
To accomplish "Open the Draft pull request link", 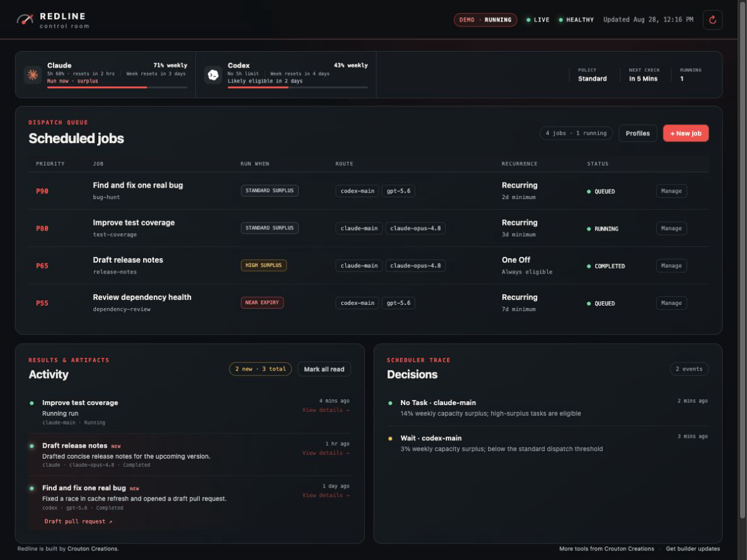I will point(79,522).
